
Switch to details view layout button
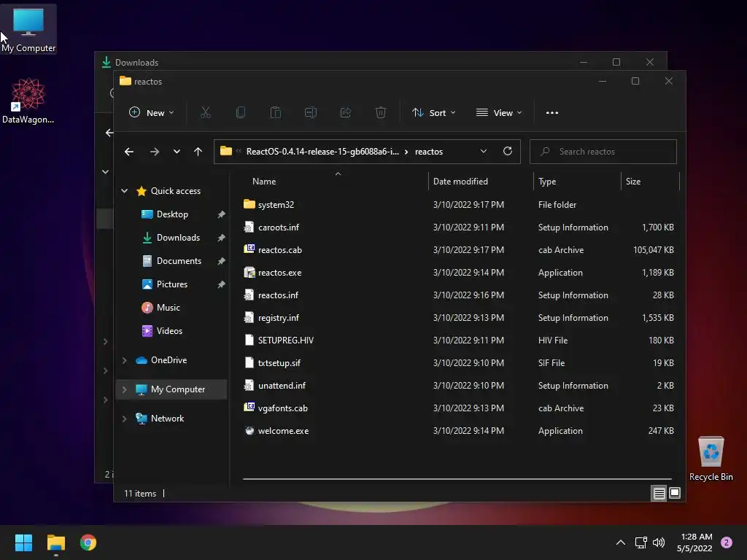point(659,494)
